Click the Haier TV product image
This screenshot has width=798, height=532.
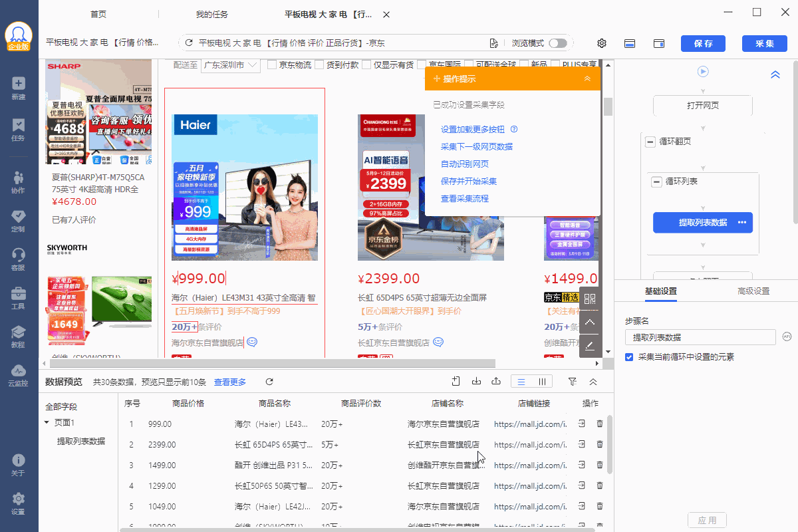pyautogui.click(x=245, y=187)
